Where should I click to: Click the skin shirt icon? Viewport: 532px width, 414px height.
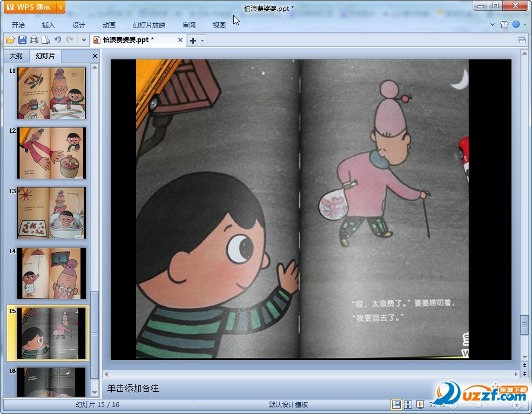tap(504, 24)
